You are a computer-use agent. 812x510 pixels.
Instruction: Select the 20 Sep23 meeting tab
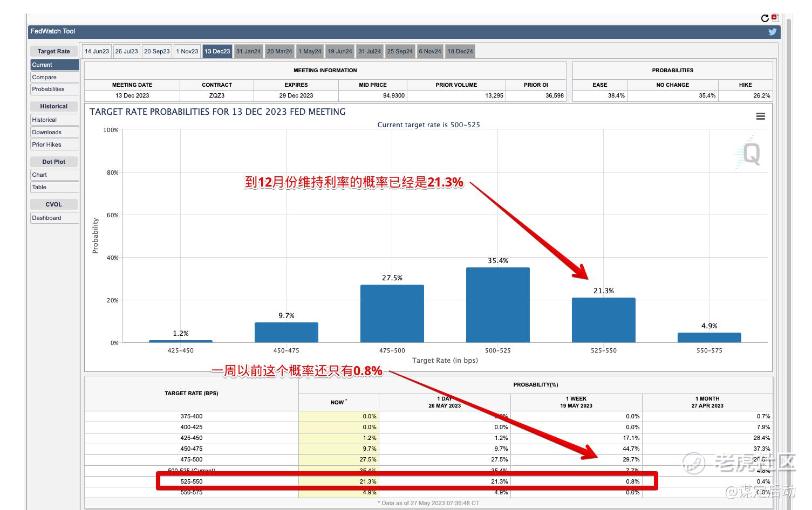pyautogui.click(x=157, y=51)
